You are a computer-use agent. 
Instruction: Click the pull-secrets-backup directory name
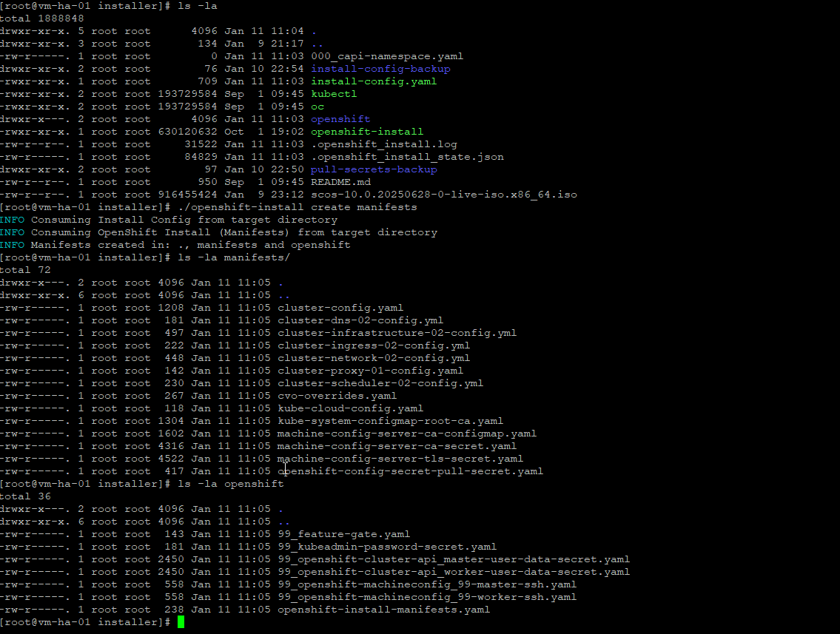373,169
